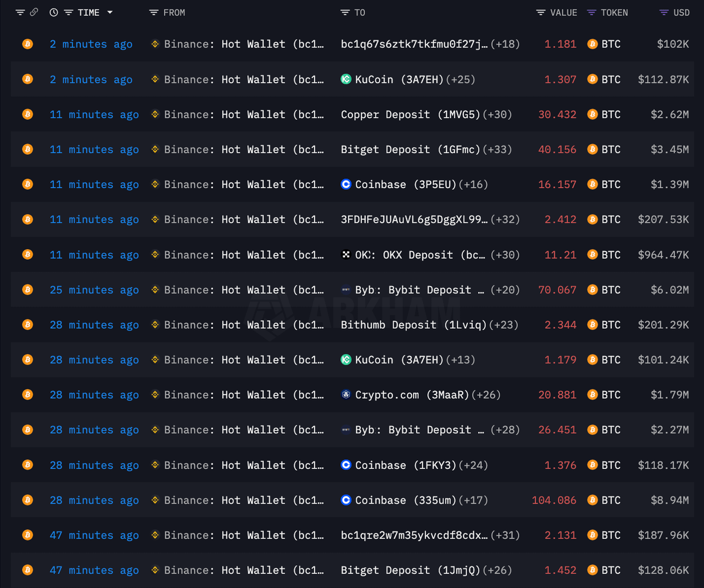Open the Copper Deposit (1MVG5) recipient
Screen dimensions: 704x588
(x=411, y=114)
